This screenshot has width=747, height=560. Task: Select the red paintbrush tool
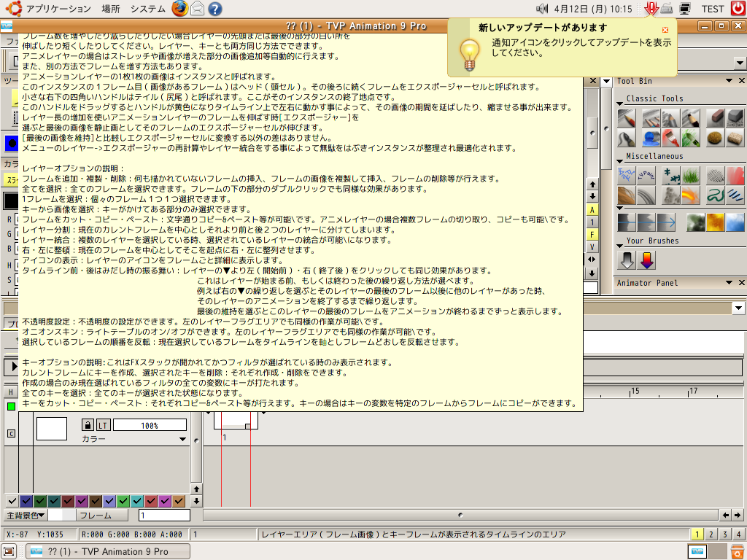670,138
